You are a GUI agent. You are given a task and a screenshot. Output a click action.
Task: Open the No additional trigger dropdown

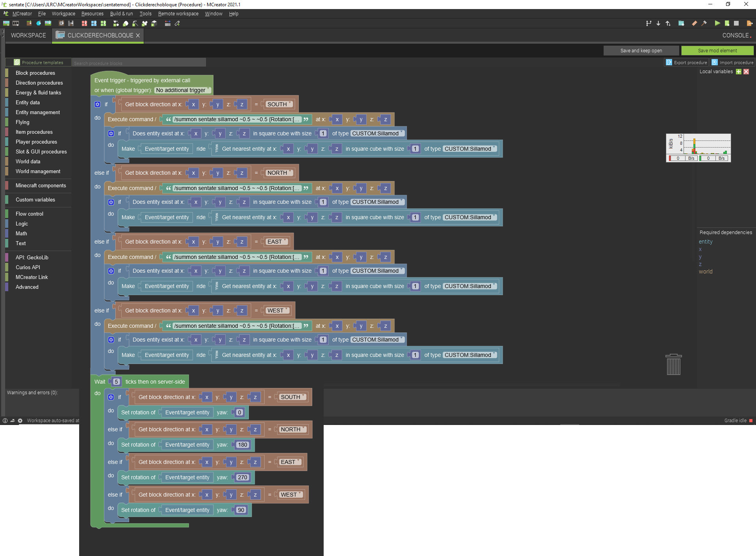point(183,90)
